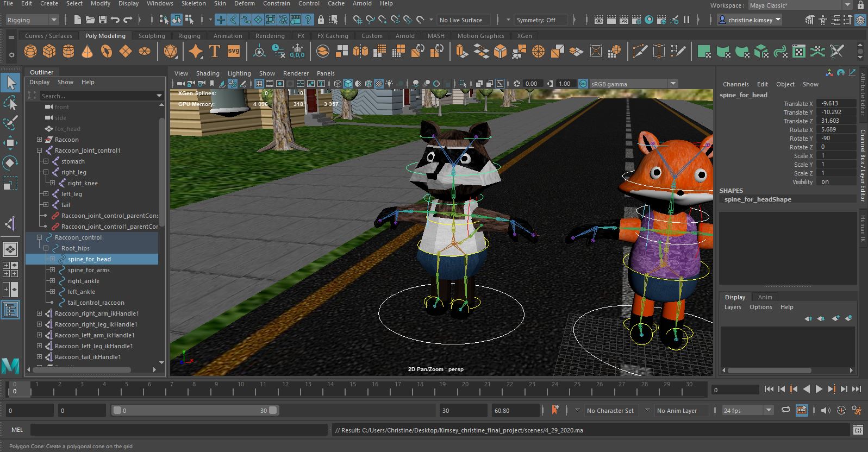Toggle the playback loop button

pyautogui.click(x=785, y=411)
